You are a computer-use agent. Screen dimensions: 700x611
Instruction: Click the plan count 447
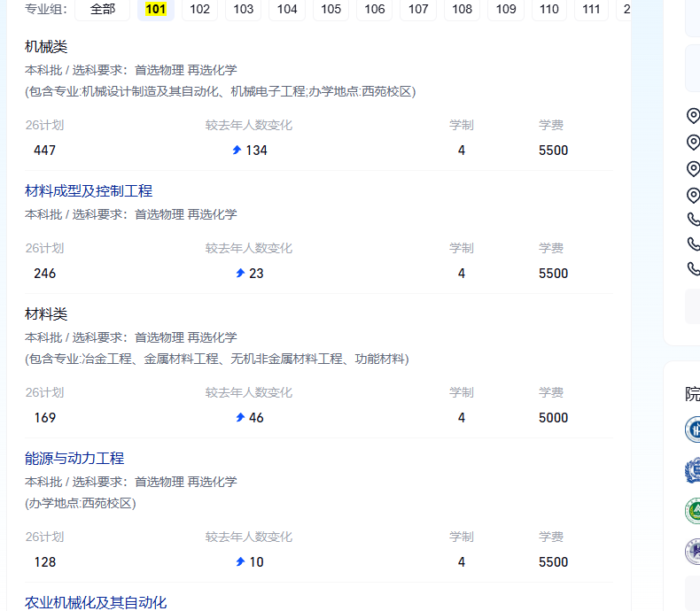click(44, 151)
